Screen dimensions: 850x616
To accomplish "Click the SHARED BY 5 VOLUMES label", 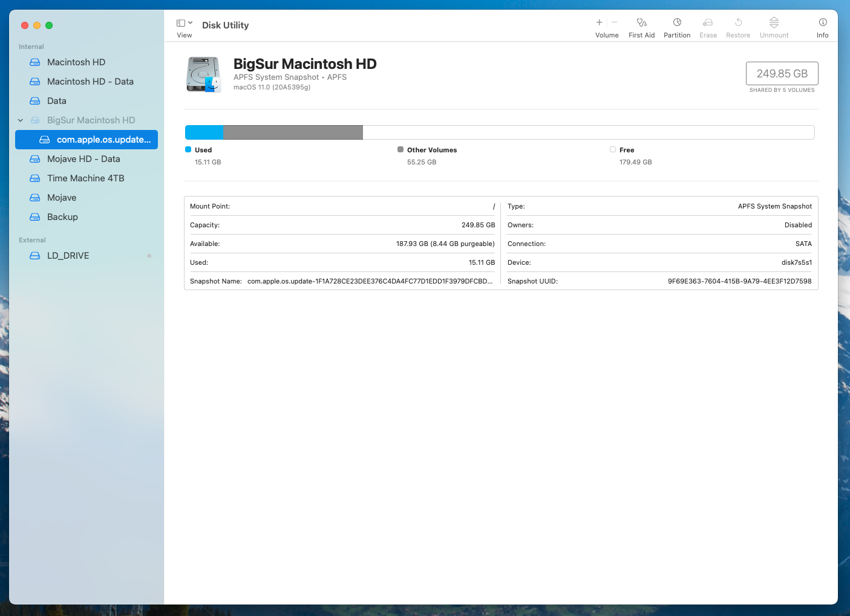I will point(782,90).
